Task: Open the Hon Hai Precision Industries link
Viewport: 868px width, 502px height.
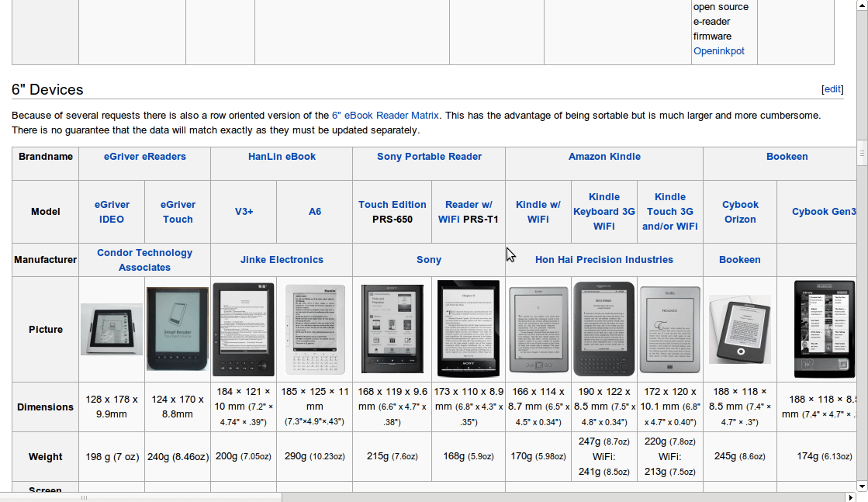Action: click(604, 260)
